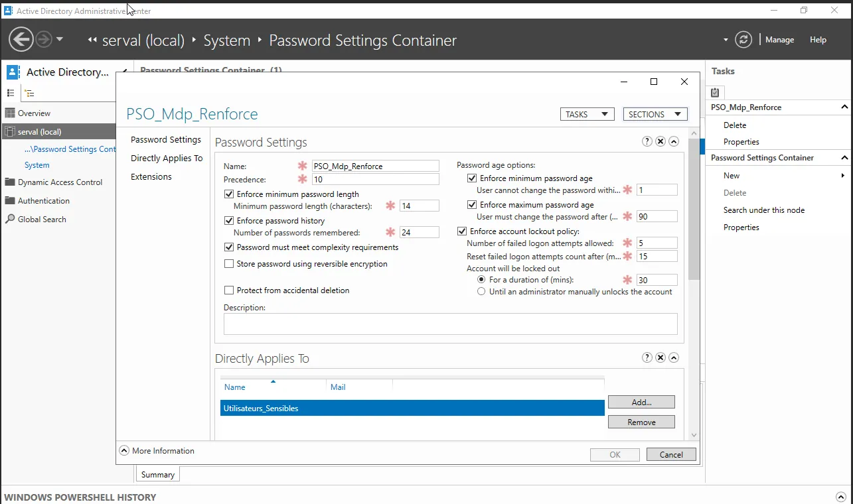Select 'Until an administrator manually unlocks' option
Image resolution: width=853 pixels, height=504 pixels.
(481, 292)
